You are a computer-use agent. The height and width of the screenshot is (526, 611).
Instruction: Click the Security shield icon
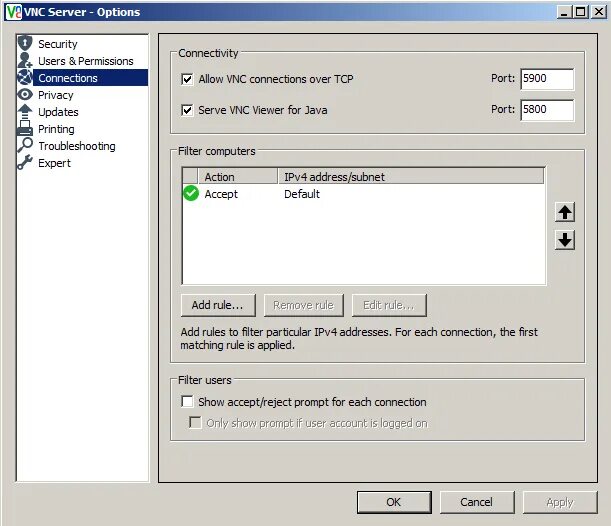pyautogui.click(x=25, y=43)
